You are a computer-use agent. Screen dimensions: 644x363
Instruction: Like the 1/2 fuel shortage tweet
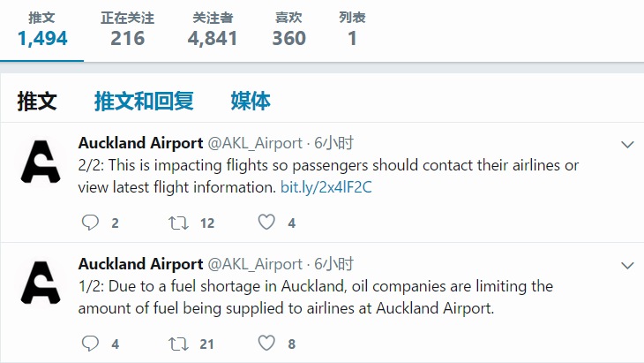click(x=266, y=344)
